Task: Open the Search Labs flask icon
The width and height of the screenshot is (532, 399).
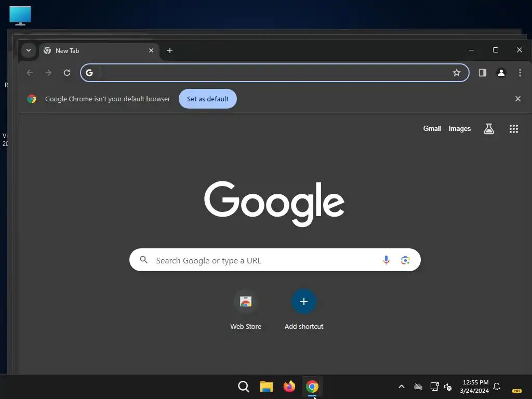Action: click(x=488, y=129)
